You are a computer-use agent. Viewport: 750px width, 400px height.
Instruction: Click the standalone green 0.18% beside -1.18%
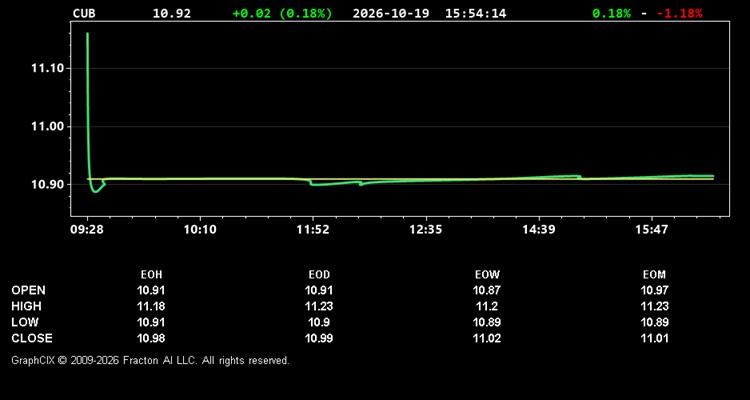pos(611,13)
